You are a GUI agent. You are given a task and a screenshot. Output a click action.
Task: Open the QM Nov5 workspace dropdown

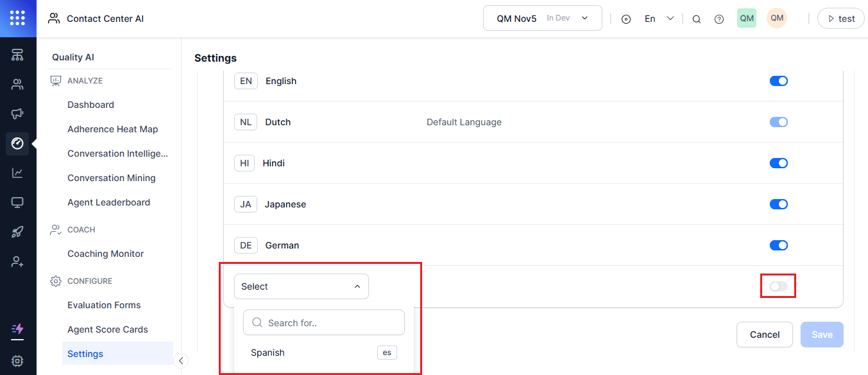pos(542,18)
